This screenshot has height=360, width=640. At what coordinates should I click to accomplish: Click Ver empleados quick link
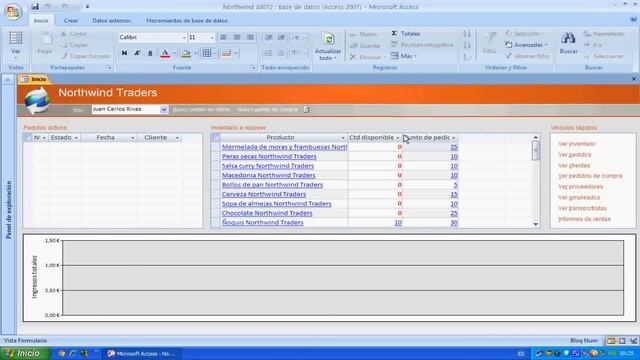(579, 197)
